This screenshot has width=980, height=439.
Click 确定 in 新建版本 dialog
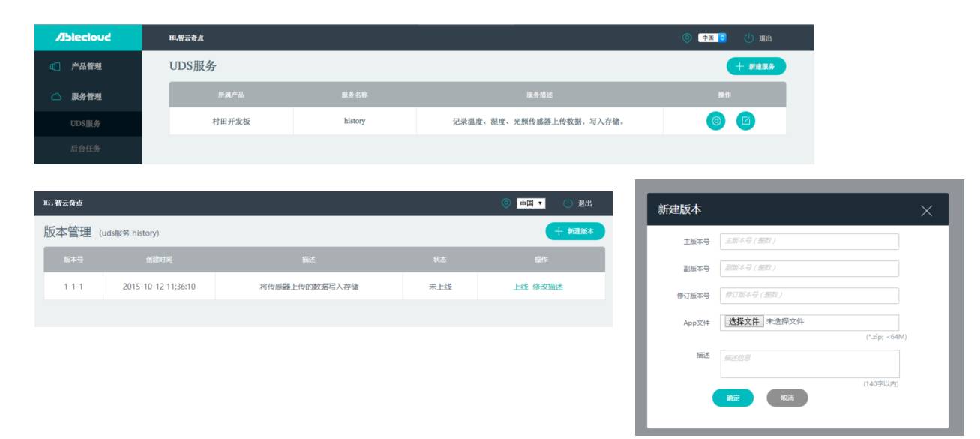point(733,398)
